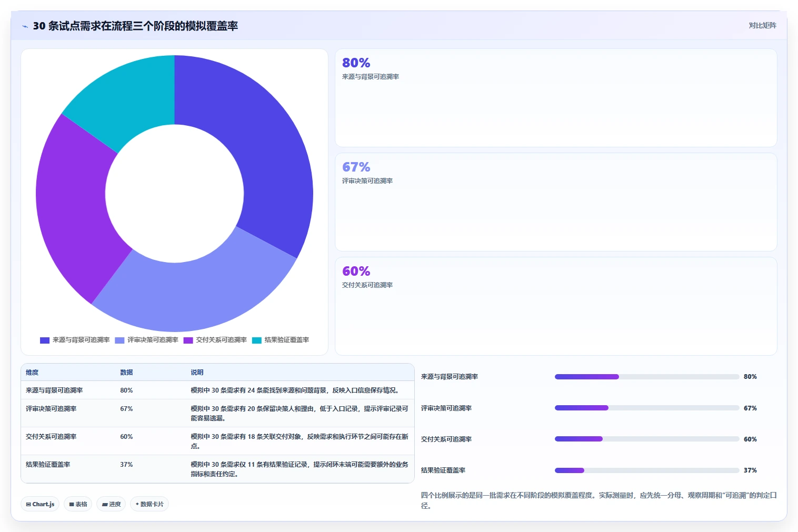Click the Chart.js tag chip

pyautogui.click(x=40, y=504)
